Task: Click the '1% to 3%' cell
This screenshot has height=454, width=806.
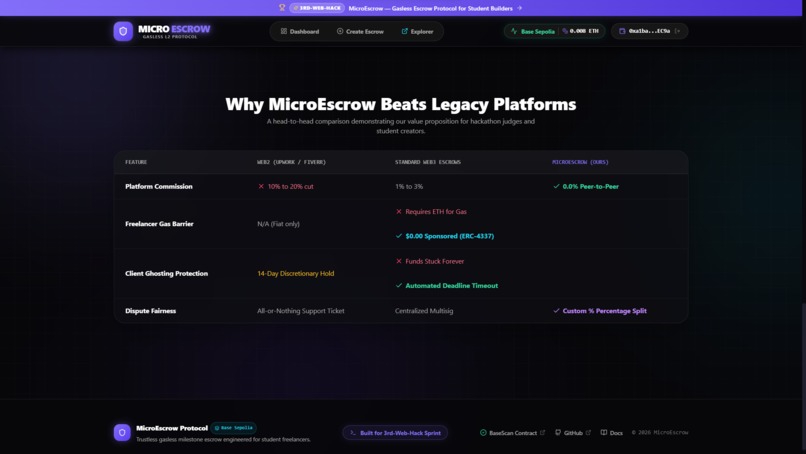Action: click(409, 187)
